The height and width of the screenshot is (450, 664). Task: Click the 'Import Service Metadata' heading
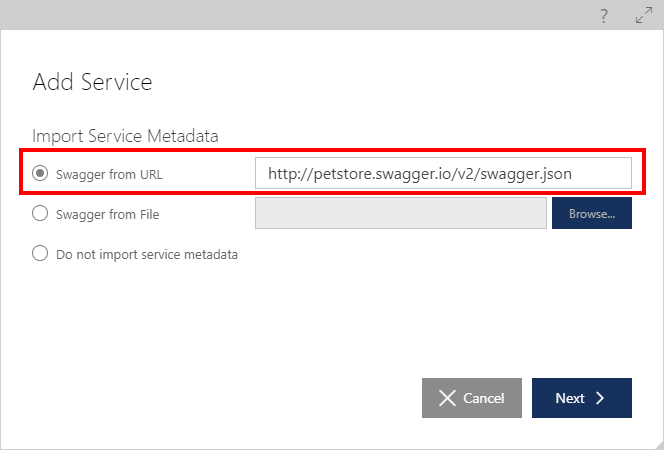[x=125, y=136]
